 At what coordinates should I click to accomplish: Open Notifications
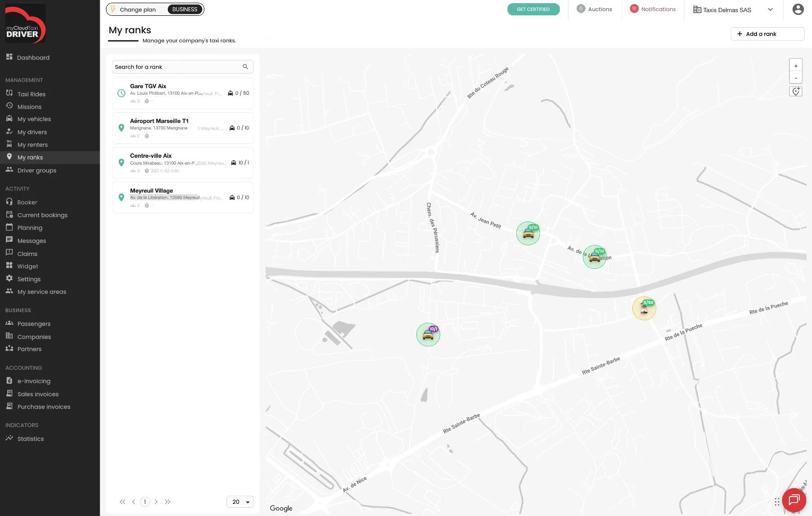point(653,9)
